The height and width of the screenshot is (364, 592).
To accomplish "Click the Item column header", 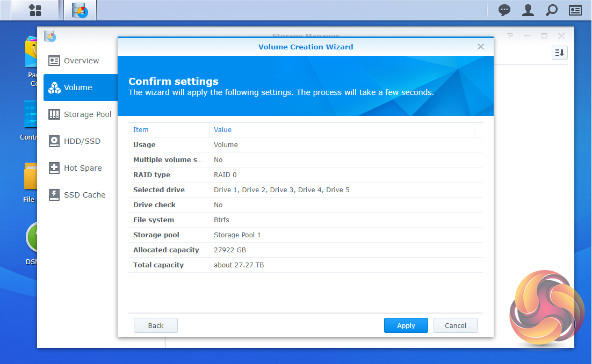I will [x=168, y=130].
